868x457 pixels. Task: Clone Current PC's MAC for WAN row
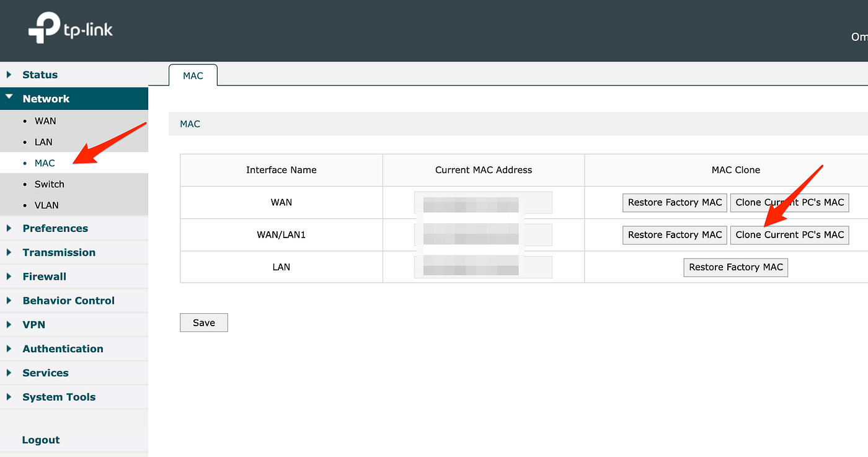[790, 203]
